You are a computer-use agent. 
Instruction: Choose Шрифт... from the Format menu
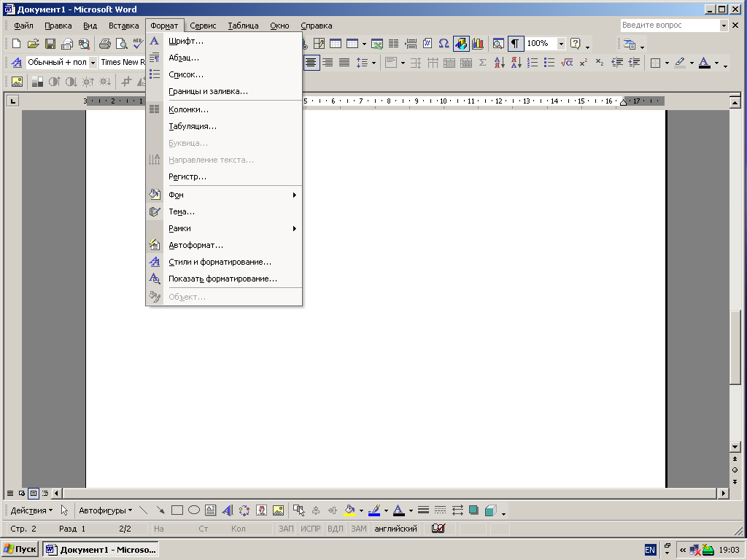click(186, 41)
